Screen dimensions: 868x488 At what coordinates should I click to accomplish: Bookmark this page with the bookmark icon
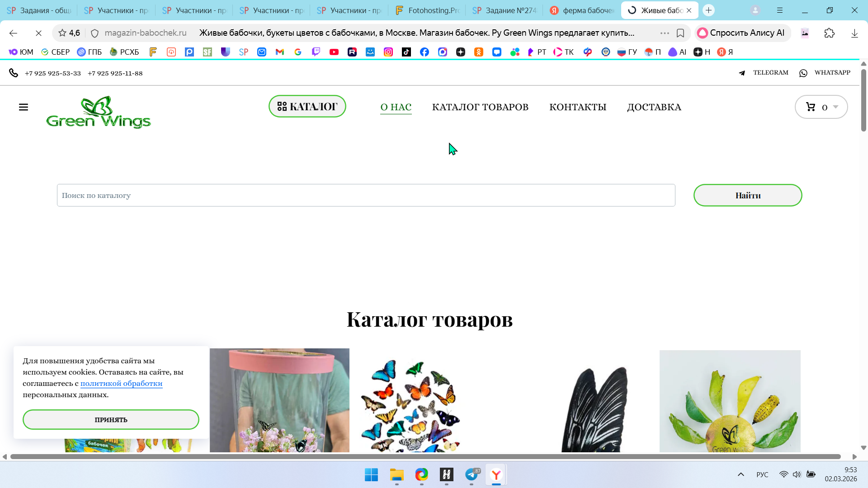coord(680,33)
